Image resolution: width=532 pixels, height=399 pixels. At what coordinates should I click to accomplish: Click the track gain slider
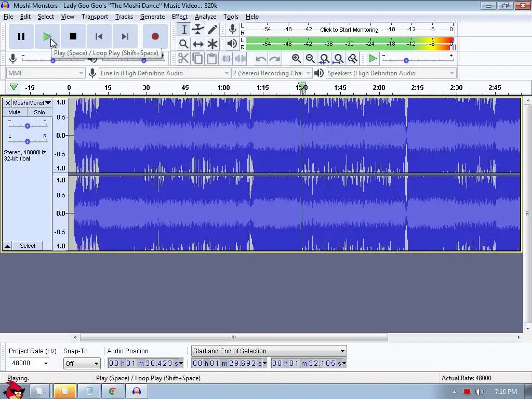[28, 126]
